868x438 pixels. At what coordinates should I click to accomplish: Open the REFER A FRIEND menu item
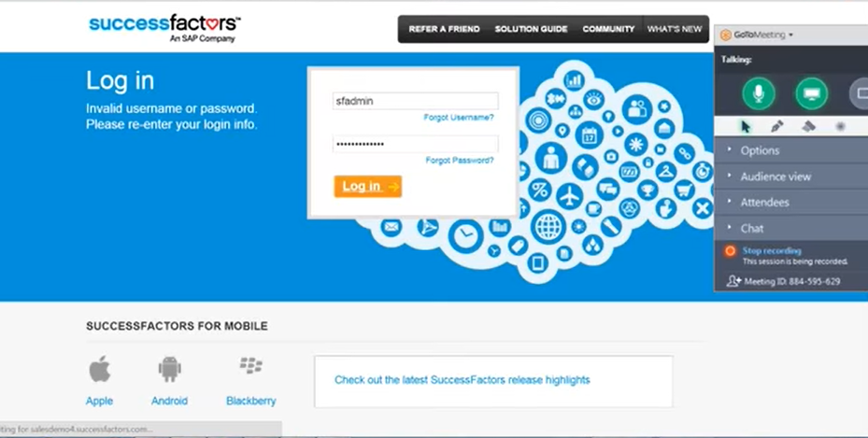click(444, 29)
